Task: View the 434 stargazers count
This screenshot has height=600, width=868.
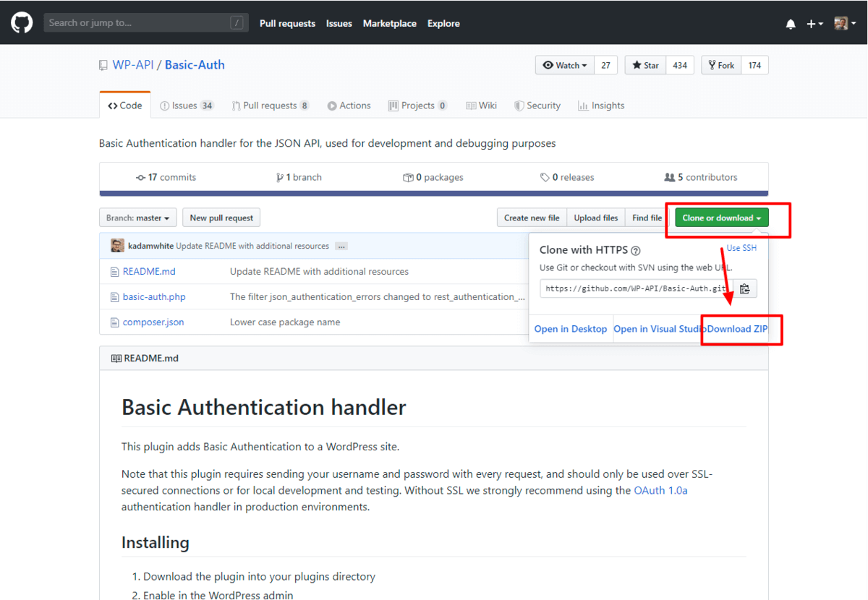Action: click(680, 65)
